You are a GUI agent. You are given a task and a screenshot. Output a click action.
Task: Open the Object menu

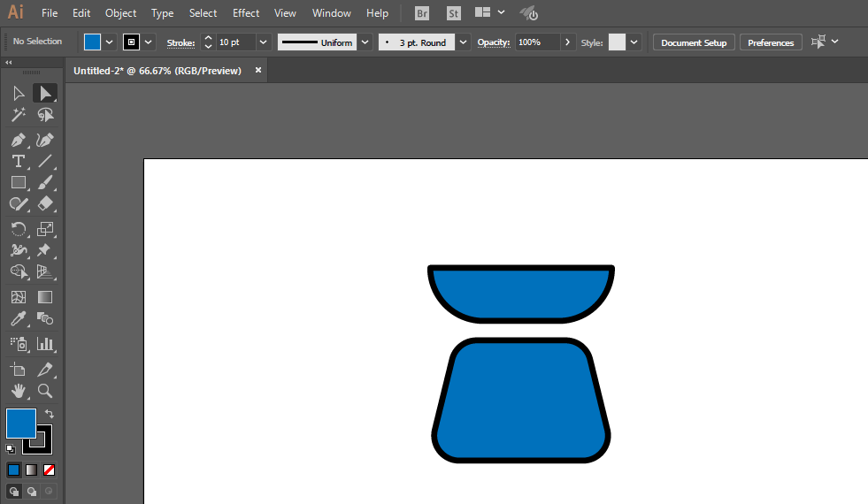tap(120, 12)
